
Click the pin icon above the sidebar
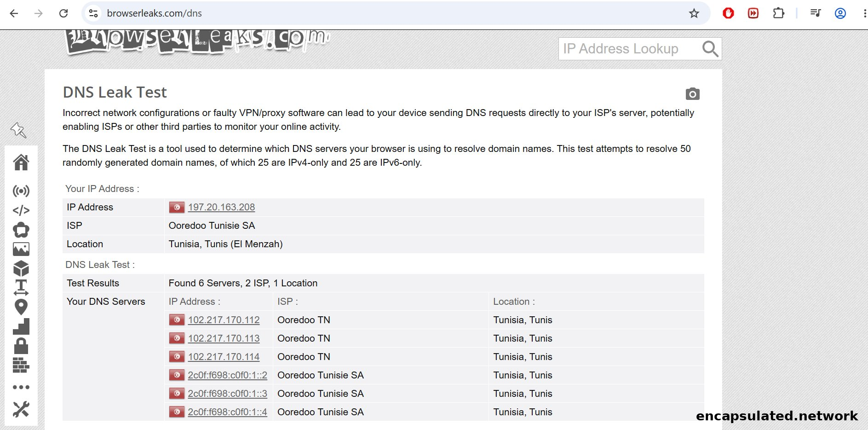point(19,130)
